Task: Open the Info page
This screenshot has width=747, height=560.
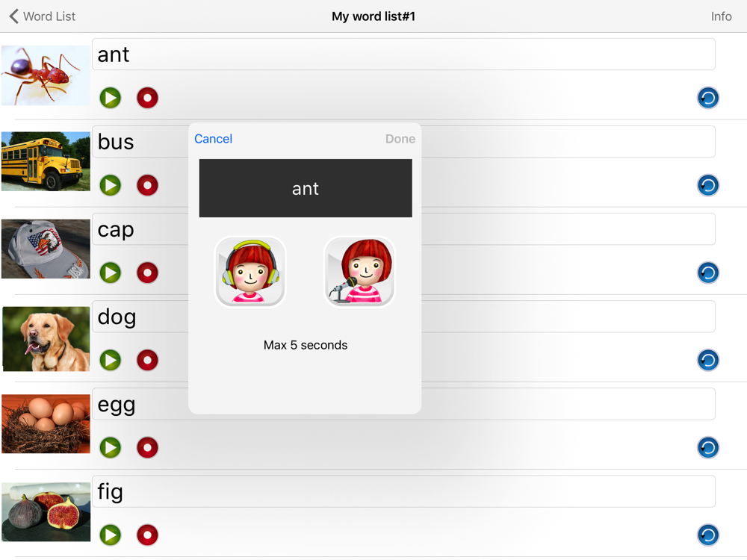Action: click(x=722, y=16)
